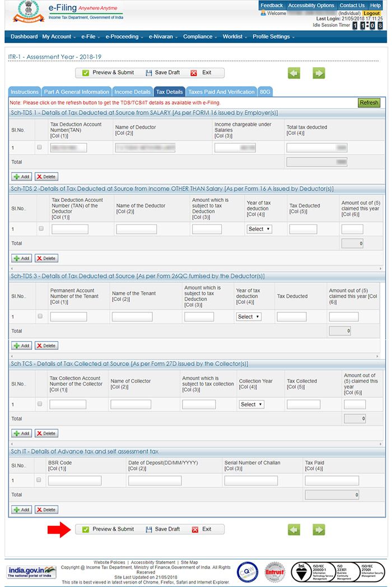Switch to the Income Details tab
This screenshot has height=587, width=392.
pos(132,92)
